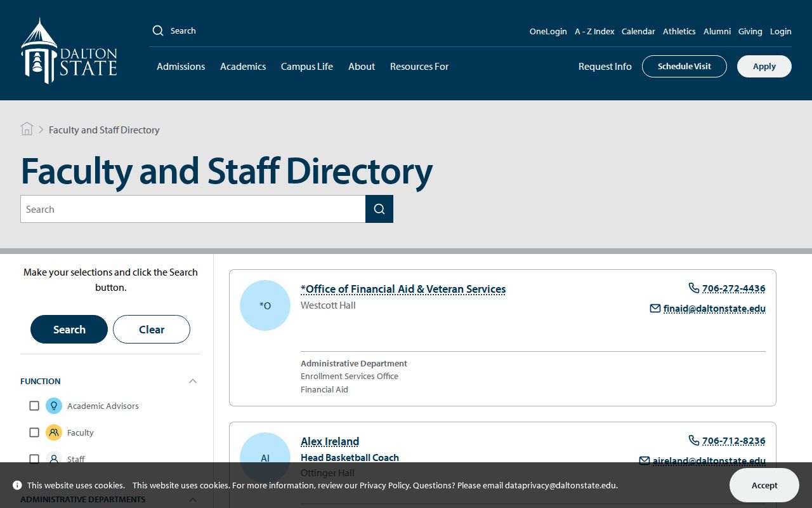Click the magnifier icon in top header
Viewport: 812px width, 508px height.
pos(158,30)
